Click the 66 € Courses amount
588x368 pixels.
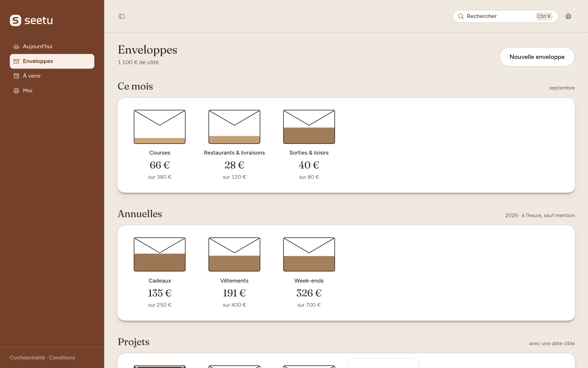click(160, 165)
